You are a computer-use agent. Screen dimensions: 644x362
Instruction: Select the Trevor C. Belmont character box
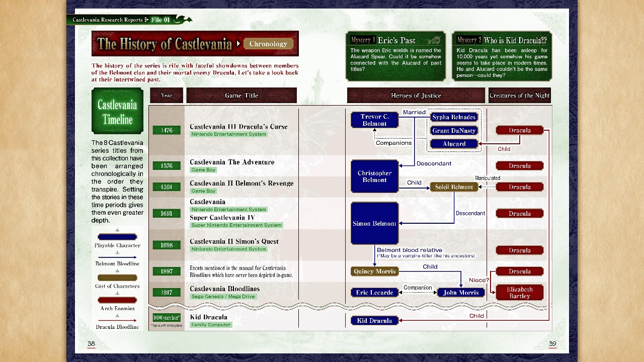click(375, 120)
